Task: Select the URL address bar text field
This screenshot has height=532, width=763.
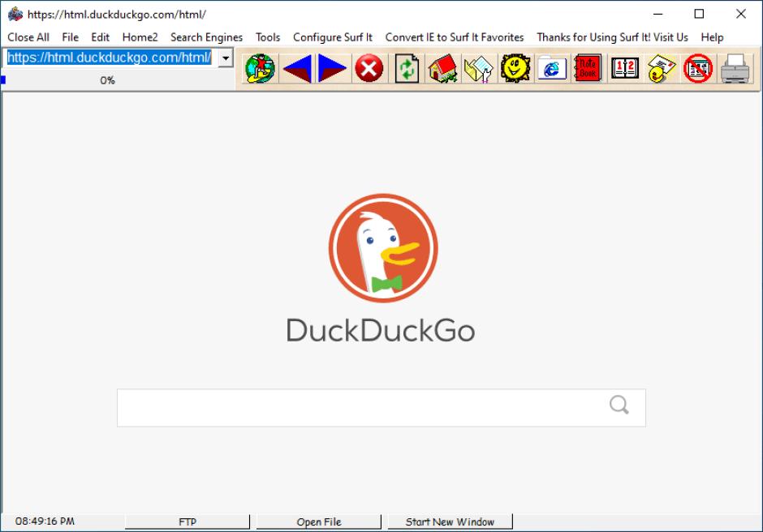Action: [110, 58]
